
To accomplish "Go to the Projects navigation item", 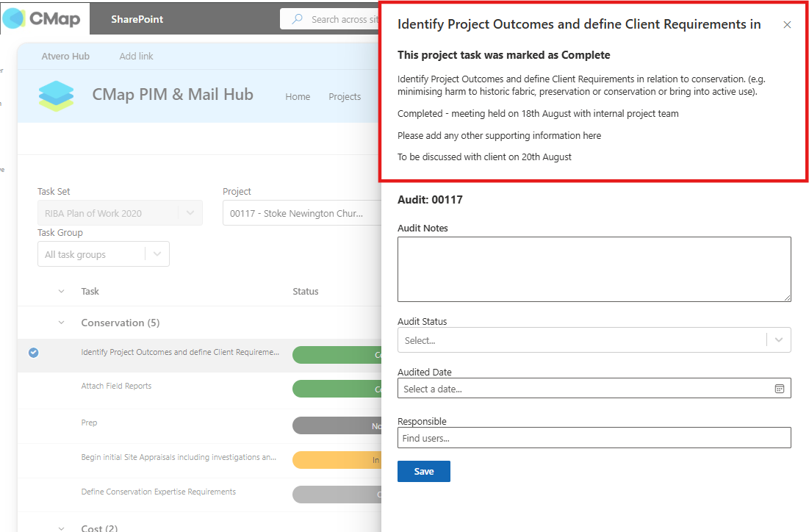I will pos(345,96).
